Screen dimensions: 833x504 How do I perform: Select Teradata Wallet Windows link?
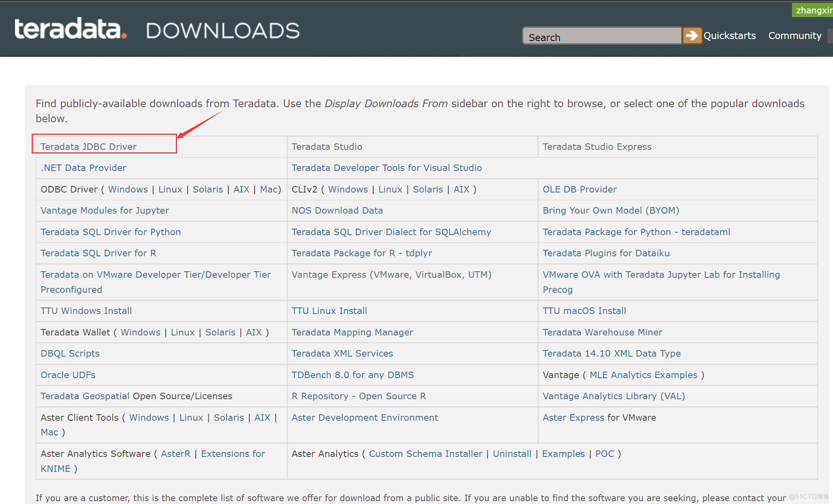pos(141,332)
